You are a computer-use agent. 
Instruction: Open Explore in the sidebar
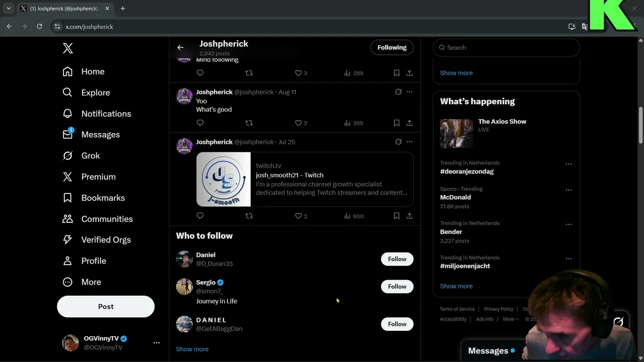coord(86,93)
